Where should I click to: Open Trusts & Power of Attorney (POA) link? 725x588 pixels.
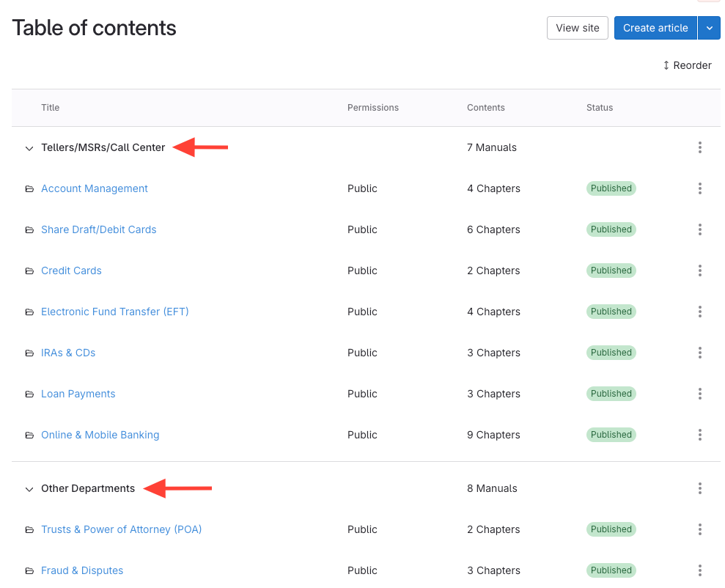point(121,529)
